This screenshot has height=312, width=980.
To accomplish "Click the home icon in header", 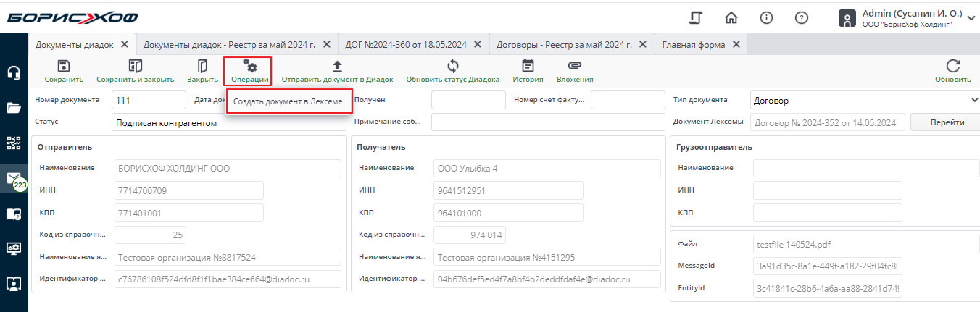I will [x=731, y=18].
